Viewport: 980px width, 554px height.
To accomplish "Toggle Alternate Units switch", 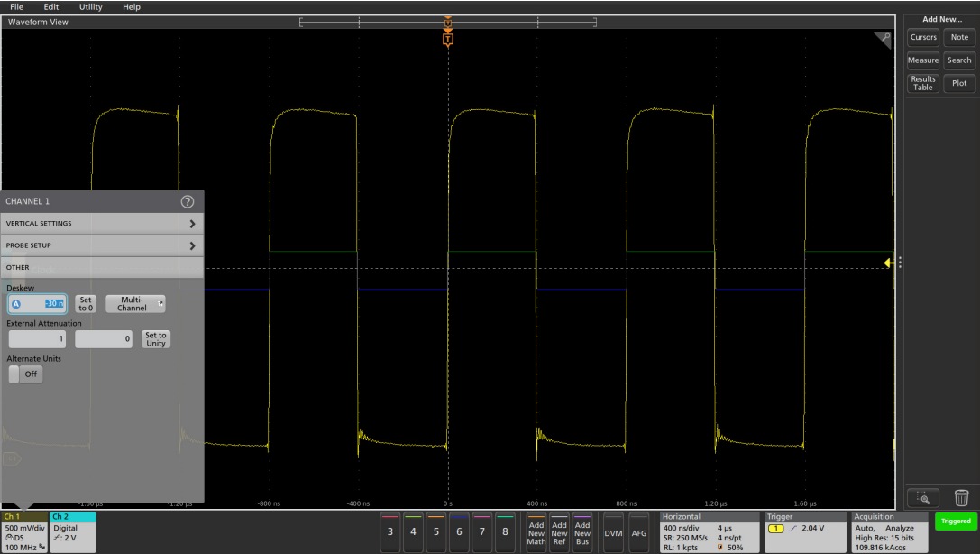I will click(x=27, y=374).
